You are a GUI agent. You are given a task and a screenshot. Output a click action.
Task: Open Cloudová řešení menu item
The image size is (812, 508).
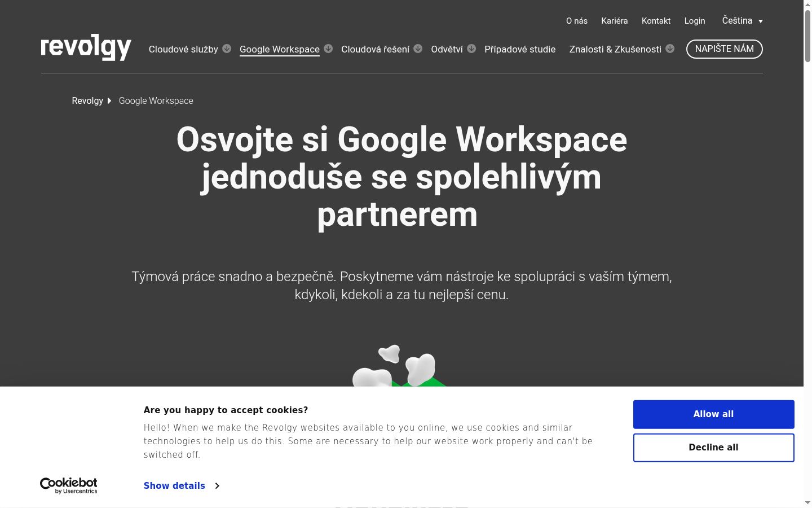pyautogui.click(x=376, y=49)
